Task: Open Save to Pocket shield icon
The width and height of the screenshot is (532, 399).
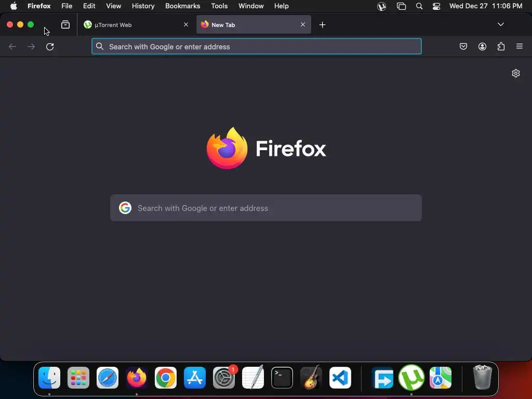Action: [463, 46]
